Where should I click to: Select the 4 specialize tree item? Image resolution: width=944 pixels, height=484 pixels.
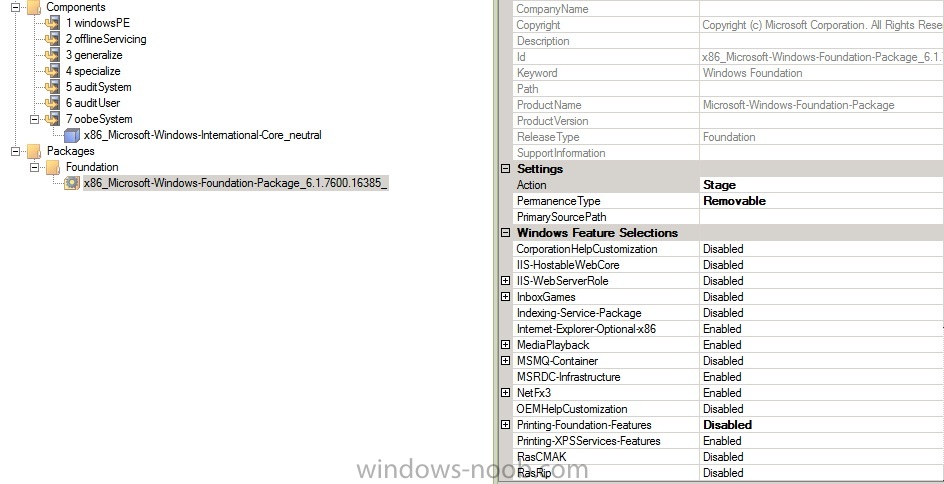click(x=93, y=71)
